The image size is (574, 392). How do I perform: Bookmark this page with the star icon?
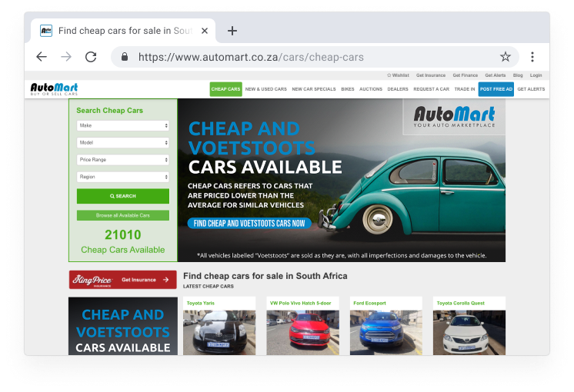(x=506, y=57)
